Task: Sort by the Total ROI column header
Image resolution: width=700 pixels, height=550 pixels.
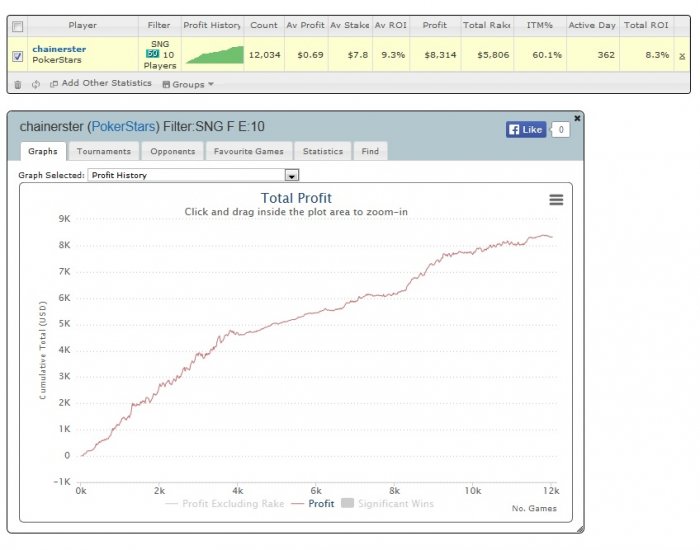Action: [x=646, y=25]
